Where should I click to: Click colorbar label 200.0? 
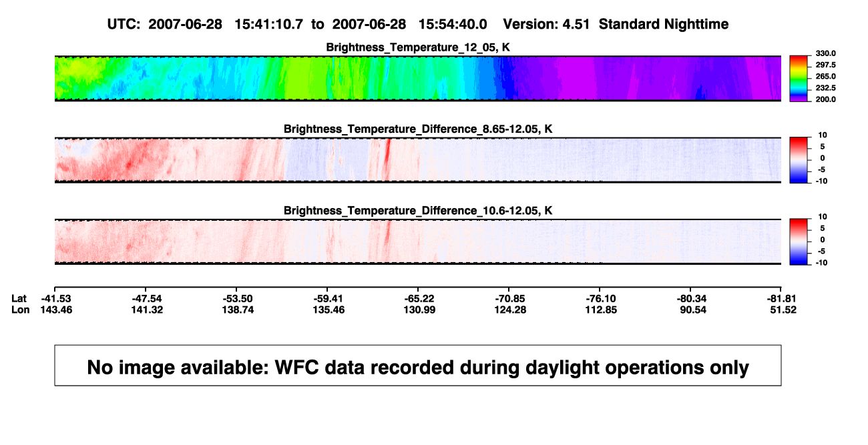pyautogui.click(x=827, y=99)
